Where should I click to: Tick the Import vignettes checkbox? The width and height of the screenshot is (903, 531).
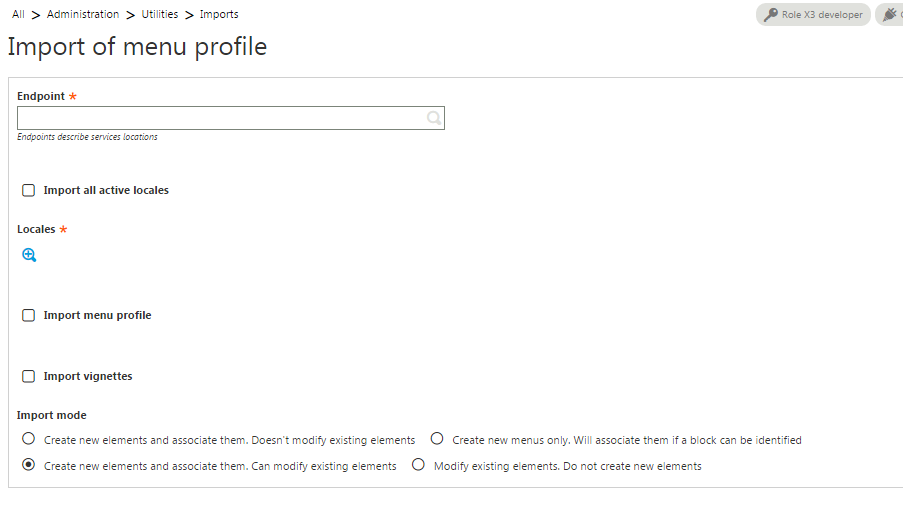pos(28,376)
